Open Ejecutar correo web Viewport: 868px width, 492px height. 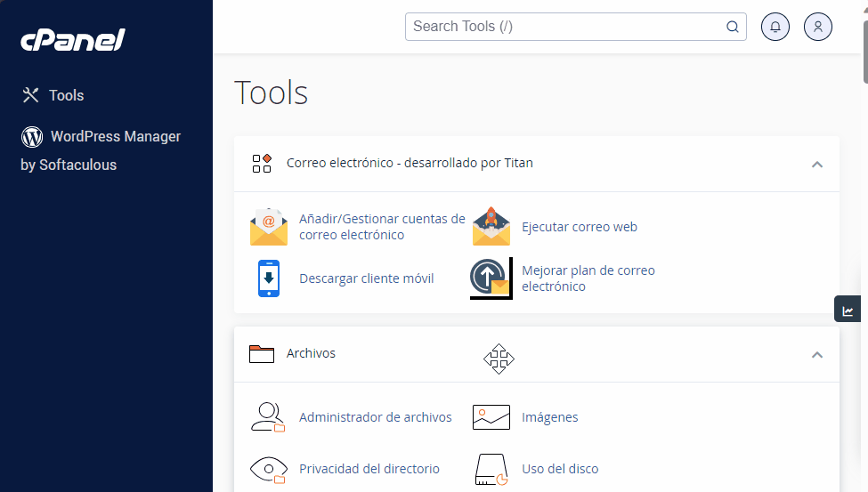point(580,227)
